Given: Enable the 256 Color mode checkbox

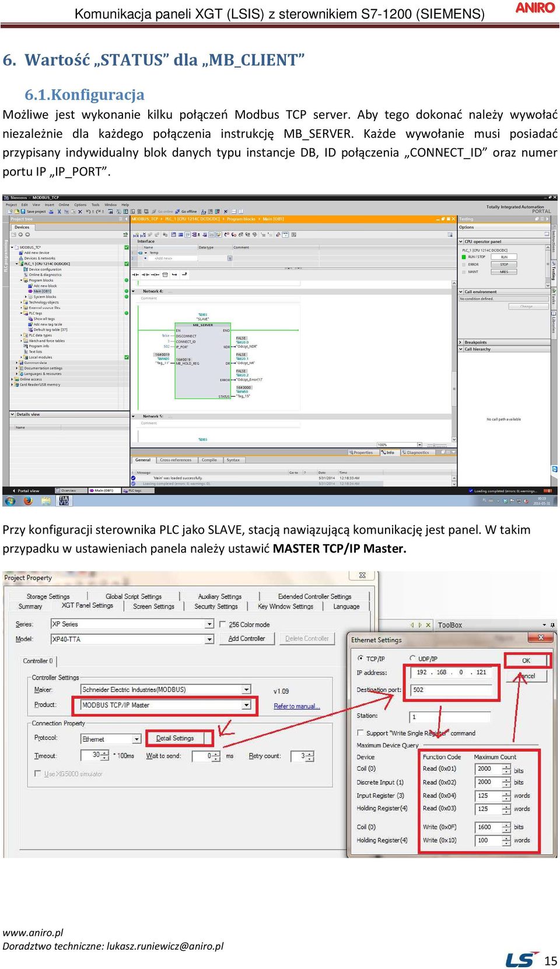Looking at the screenshot, I should point(222,624).
